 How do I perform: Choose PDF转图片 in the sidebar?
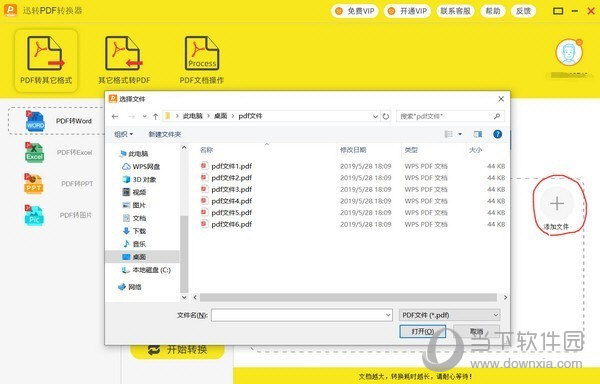tap(59, 215)
